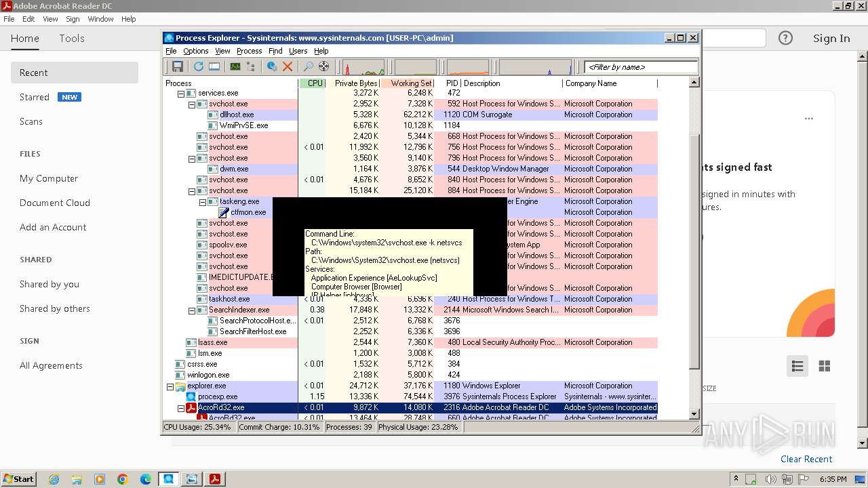
Task: Switch Acrobat recent files to grid view
Action: pyautogui.click(x=825, y=366)
